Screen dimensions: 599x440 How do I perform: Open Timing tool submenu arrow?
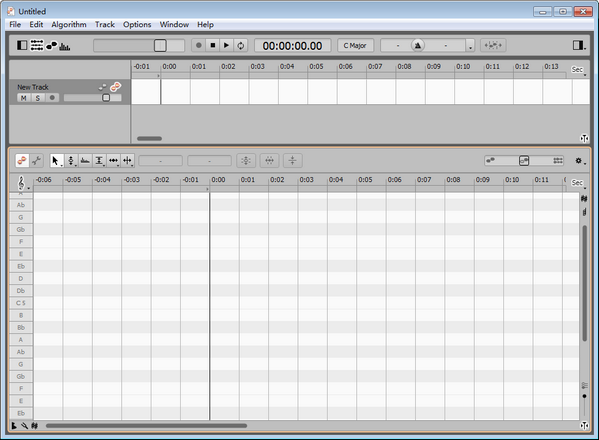coord(118,165)
